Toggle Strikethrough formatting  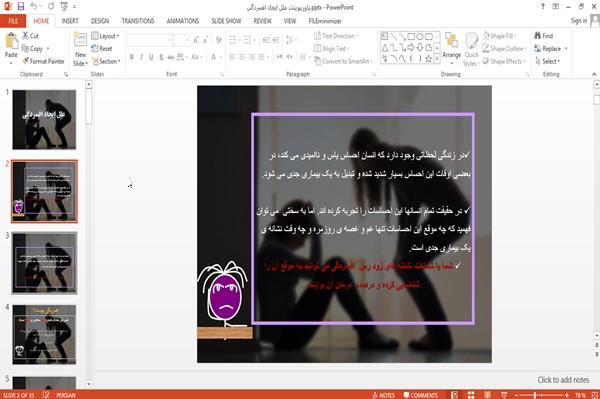[171, 57]
